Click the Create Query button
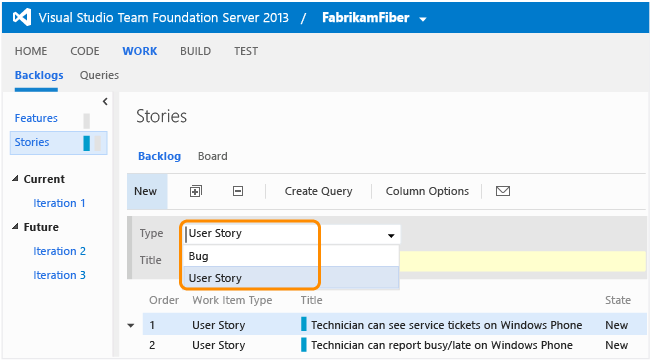650x360 pixels. coord(318,191)
